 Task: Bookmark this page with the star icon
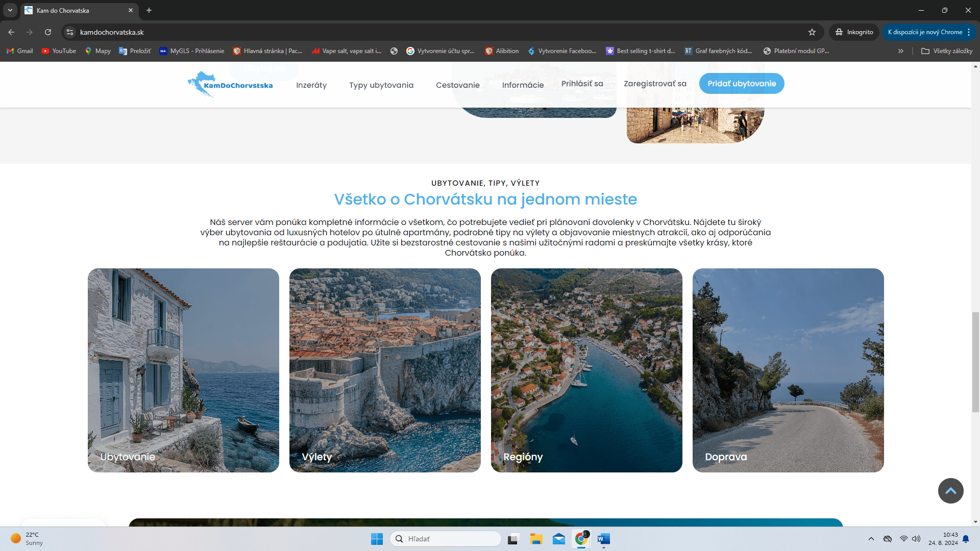tap(812, 32)
